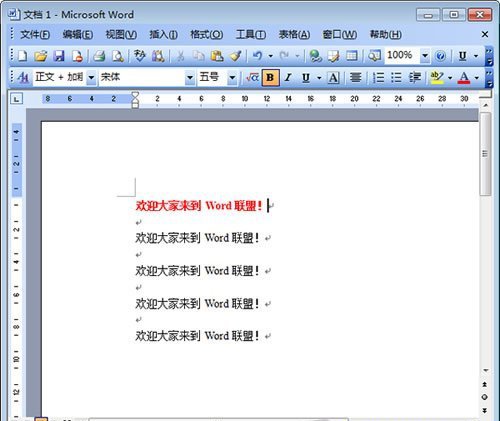Toggle numbered list formatting
The image size is (500, 421).
coord(378,78)
